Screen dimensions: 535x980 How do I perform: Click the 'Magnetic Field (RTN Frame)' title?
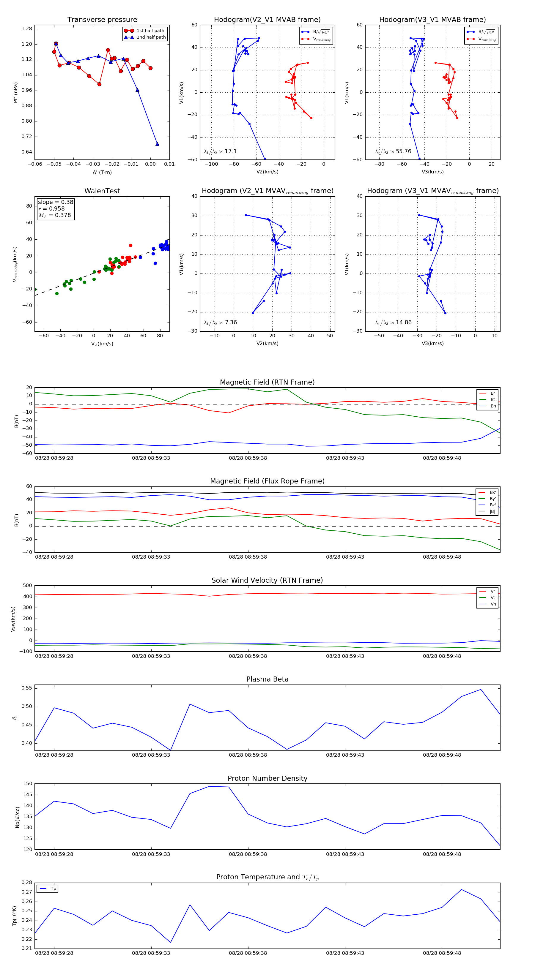pos(267,382)
